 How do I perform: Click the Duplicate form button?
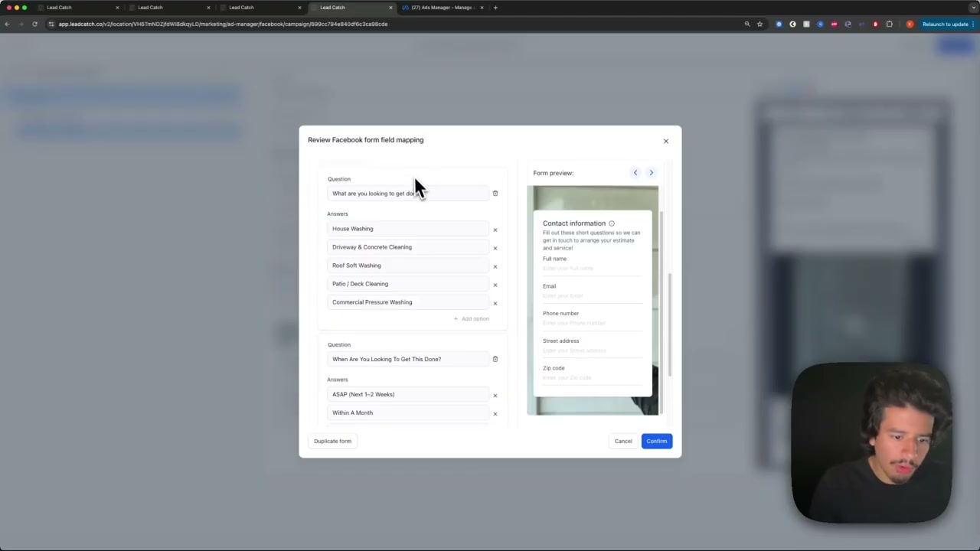pyautogui.click(x=332, y=441)
